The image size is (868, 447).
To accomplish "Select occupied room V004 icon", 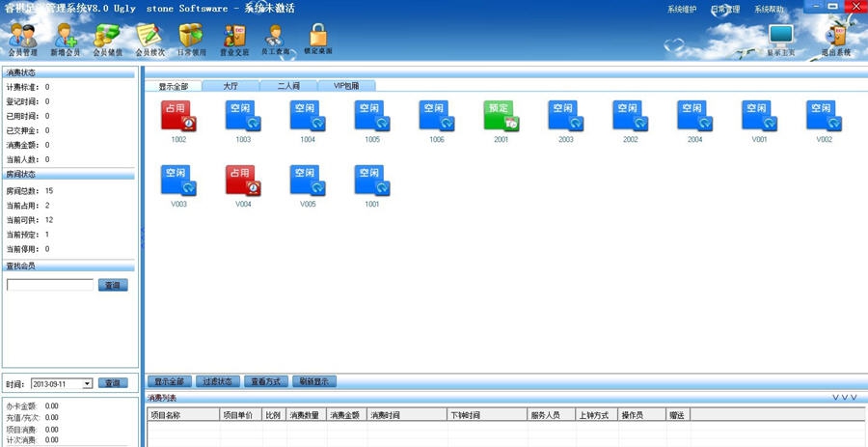I will (x=243, y=182).
